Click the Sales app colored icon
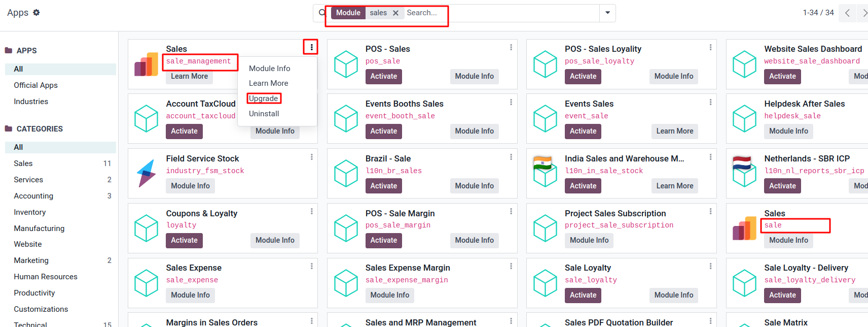The height and width of the screenshot is (327, 868). click(x=146, y=64)
